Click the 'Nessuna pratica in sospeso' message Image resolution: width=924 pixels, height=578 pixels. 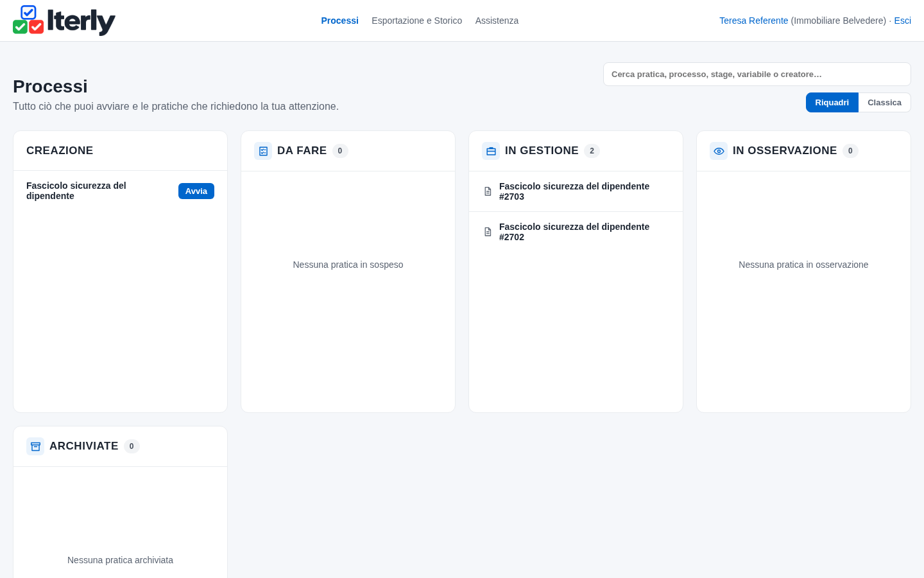tap(348, 265)
